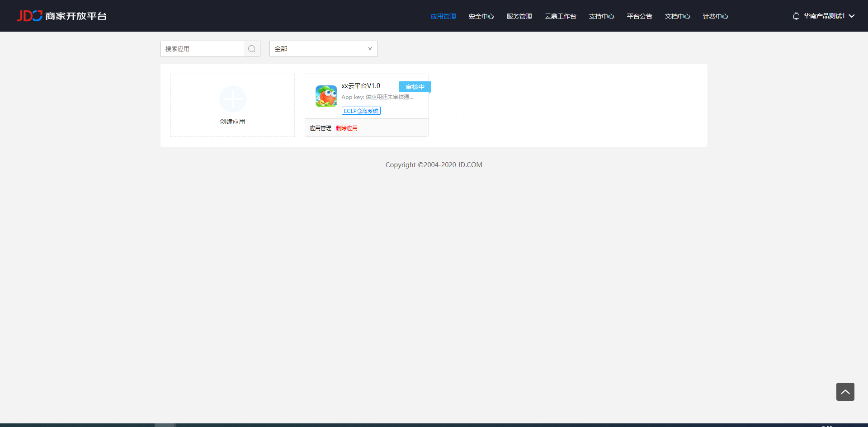Click the plus icon to create app
This screenshot has height=427, width=868.
pos(232,99)
